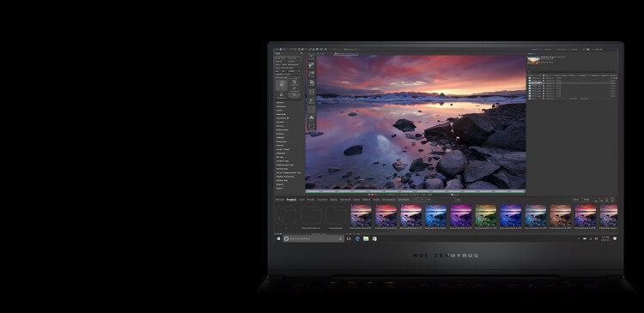Click the taskbar clock
This screenshot has width=644, height=313.
(x=606, y=238)
